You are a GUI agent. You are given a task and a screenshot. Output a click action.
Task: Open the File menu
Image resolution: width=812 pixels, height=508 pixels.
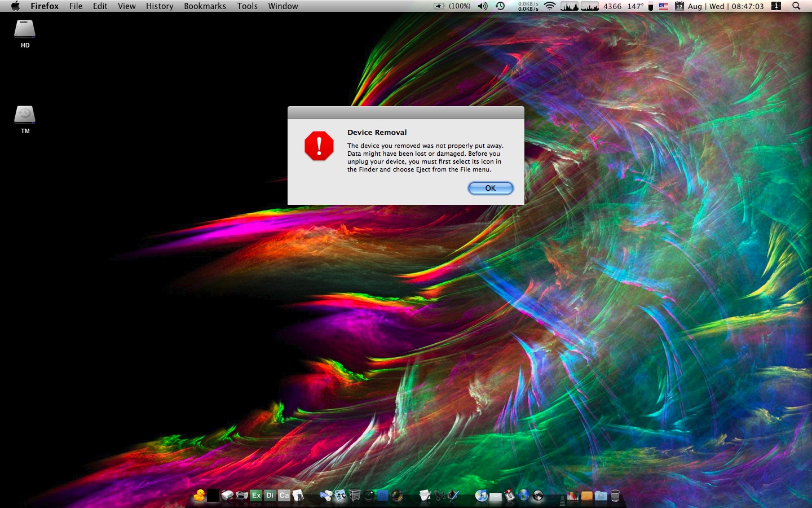click(x=76, y=6)
